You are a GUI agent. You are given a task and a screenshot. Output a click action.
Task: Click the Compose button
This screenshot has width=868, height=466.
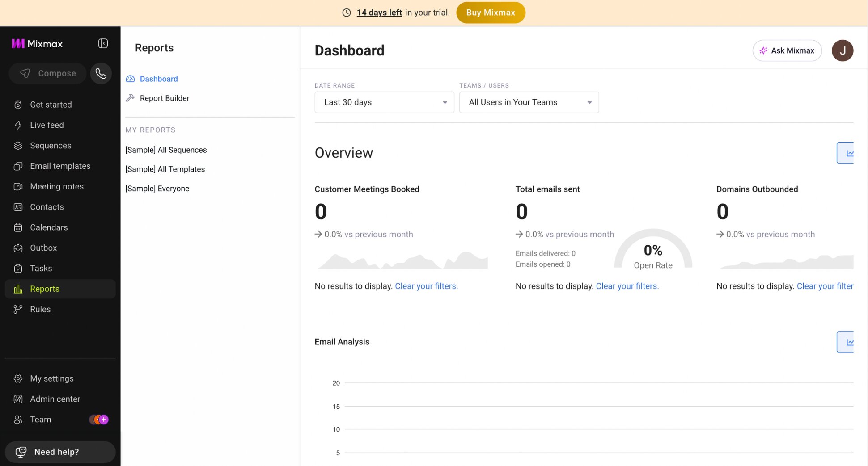pyautogui.click(x=47, y=73)
